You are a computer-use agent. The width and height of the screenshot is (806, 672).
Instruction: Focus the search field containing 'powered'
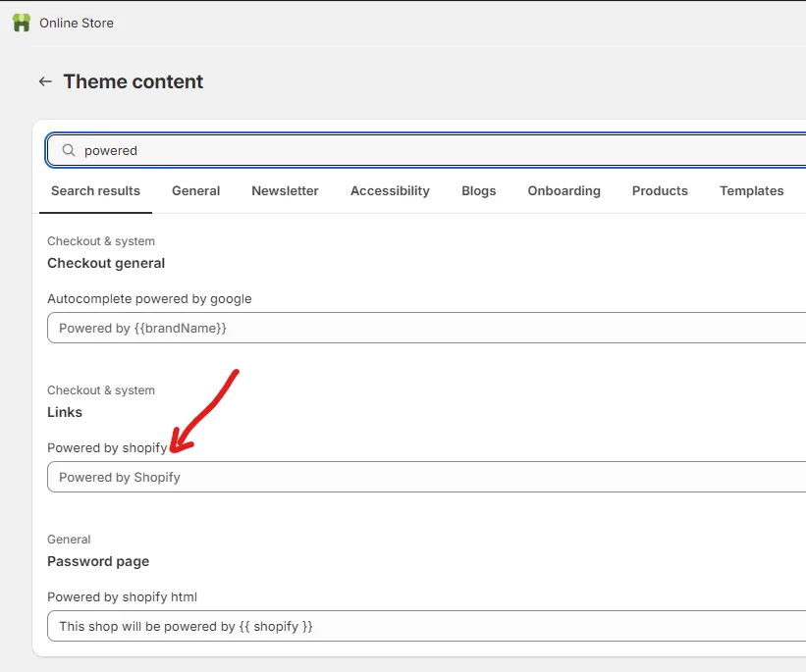point(427,150)
